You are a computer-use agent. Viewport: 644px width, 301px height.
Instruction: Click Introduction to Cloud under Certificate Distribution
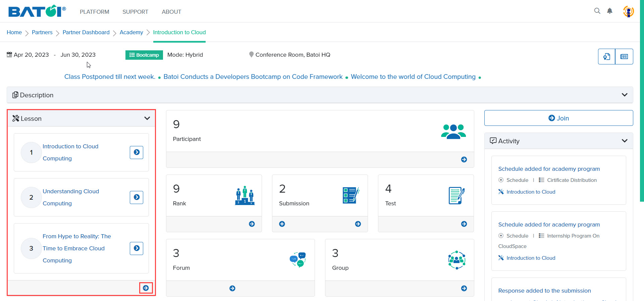click(x=531, y=192)
